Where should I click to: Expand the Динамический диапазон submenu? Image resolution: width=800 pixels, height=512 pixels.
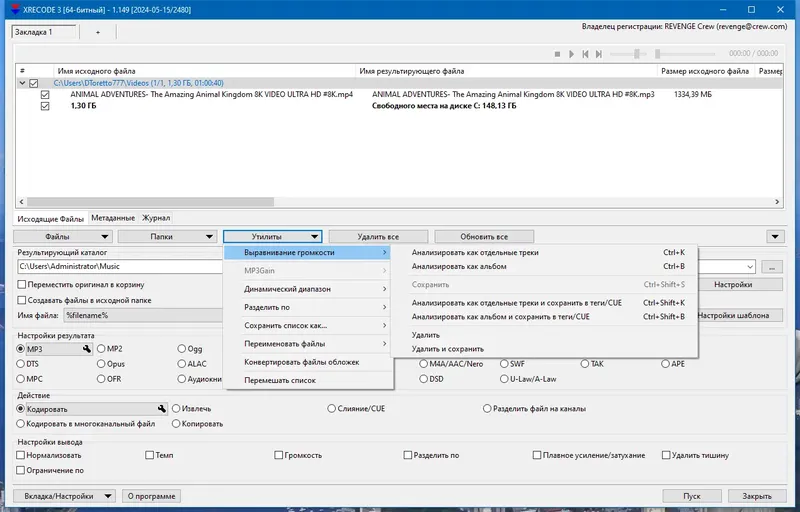309,289
